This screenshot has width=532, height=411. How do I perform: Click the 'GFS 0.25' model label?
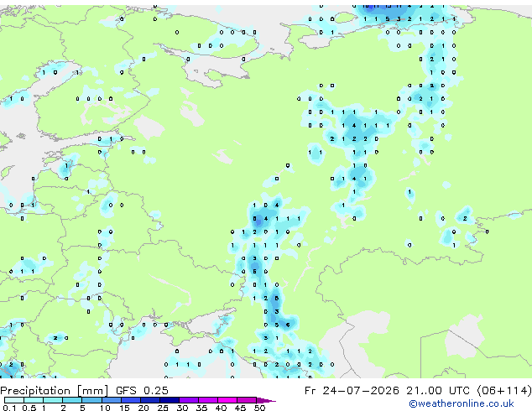[142, 391]
